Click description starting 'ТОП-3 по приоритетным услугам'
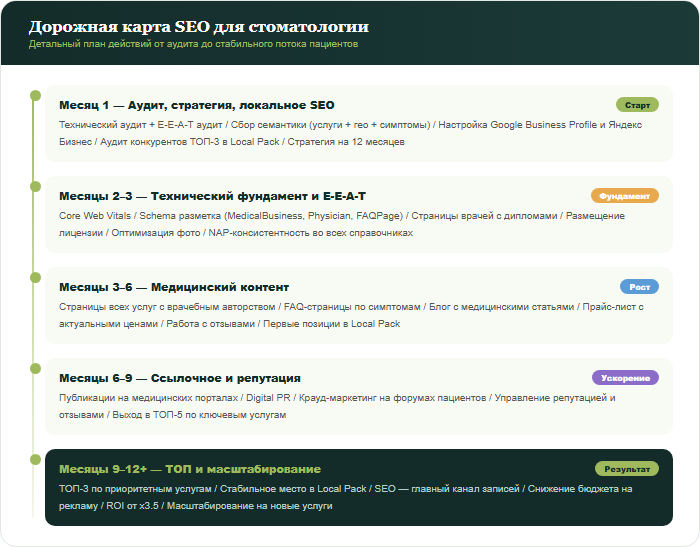The width and height of the screenshot is (700, 547). coord(346,497)
